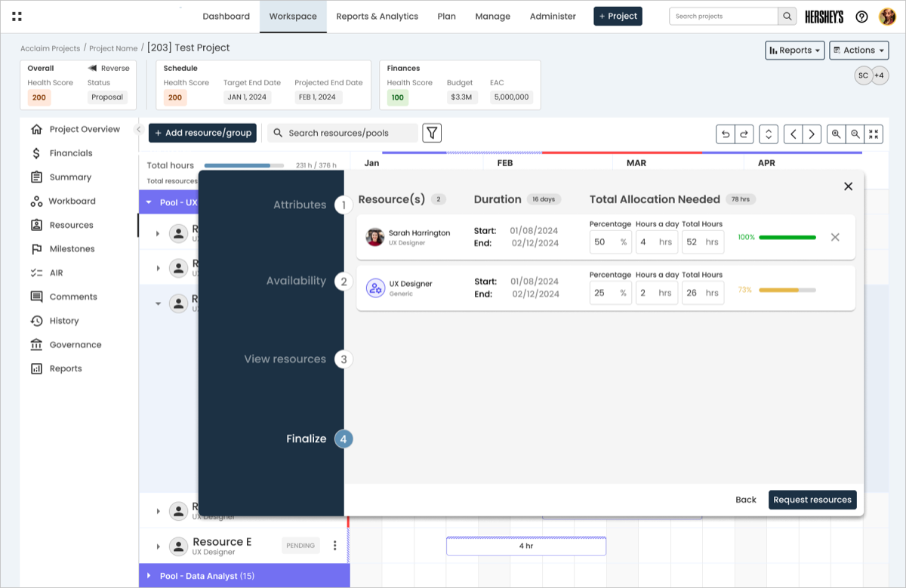Image resolution: width=906 pixels, height=588 pixels.
Task: Go to wizard step 3 View resources
Action: pyautogui.click(x=344, y=359)
